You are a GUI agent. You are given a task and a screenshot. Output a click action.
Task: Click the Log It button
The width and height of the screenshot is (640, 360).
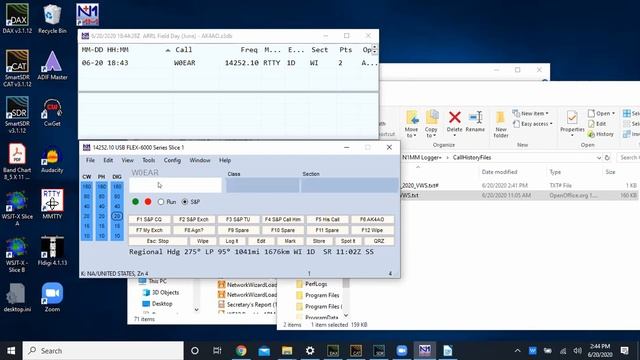click(232, 241)
